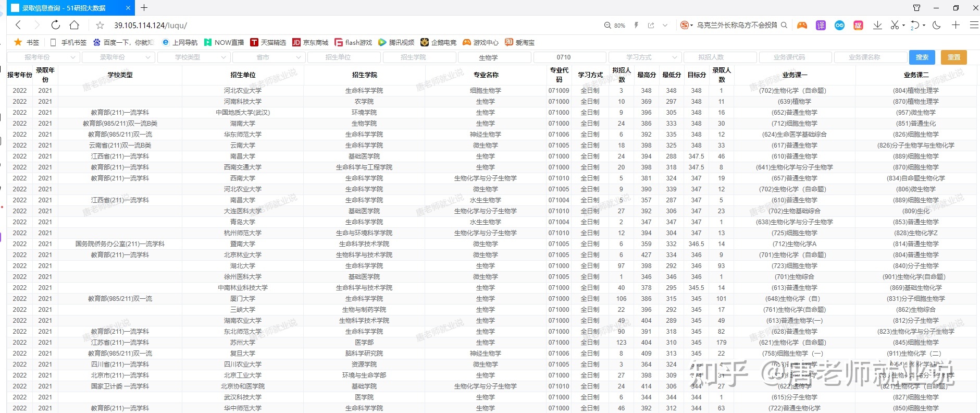The image size is (980, 413).
Task: Click the 80% zoom level control
Action: click(x=615, y=25)
